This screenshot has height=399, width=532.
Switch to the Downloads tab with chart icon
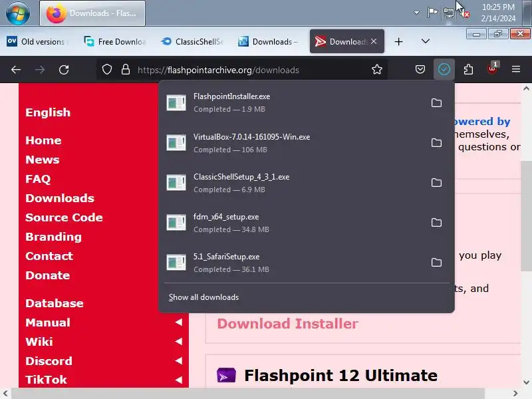pyautogui.click(x=269, y=42)
